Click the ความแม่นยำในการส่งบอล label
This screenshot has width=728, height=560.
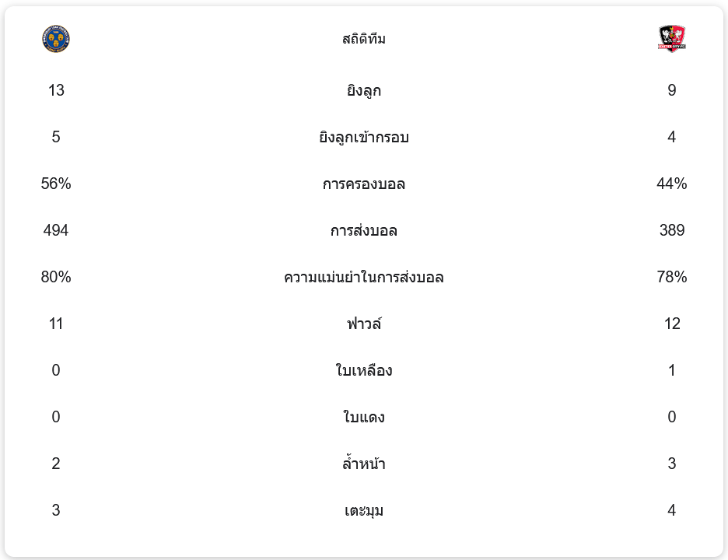pos(364,278)
